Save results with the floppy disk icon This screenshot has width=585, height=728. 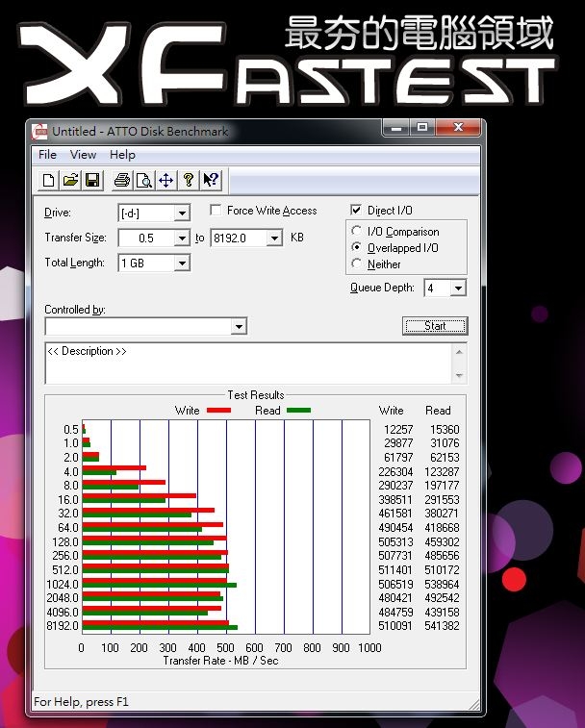(92, 180)
